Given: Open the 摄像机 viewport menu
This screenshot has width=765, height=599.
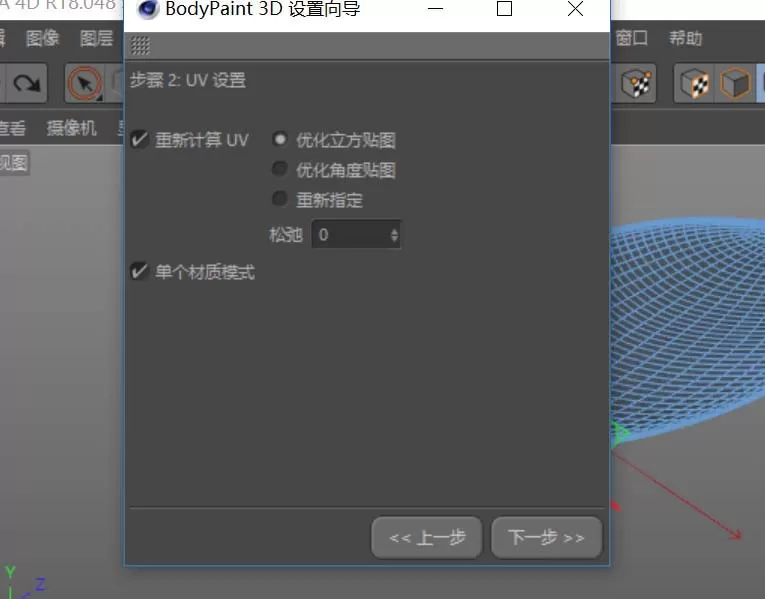Looking at the screenshot, I should pos(72,128).
